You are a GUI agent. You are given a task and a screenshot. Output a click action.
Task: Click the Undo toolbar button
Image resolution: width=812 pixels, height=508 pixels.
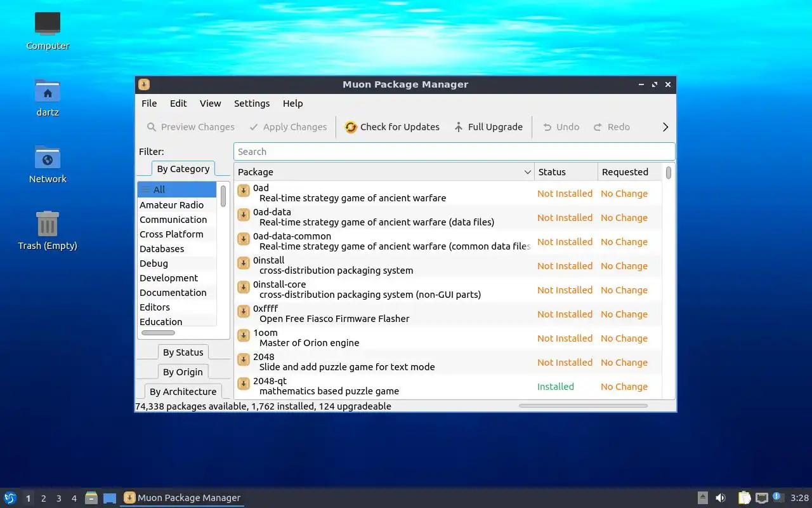(x=561, y=127)
